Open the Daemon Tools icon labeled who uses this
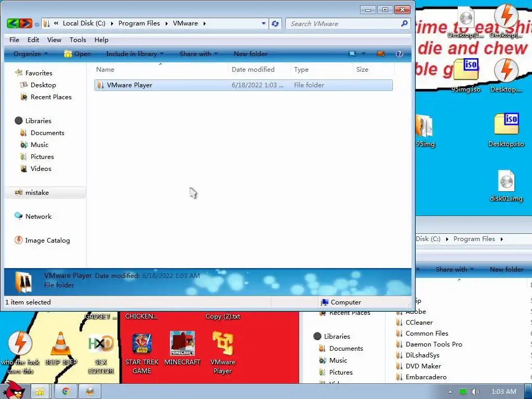Screen dimensions: 532x399 [x=20, y=353]
